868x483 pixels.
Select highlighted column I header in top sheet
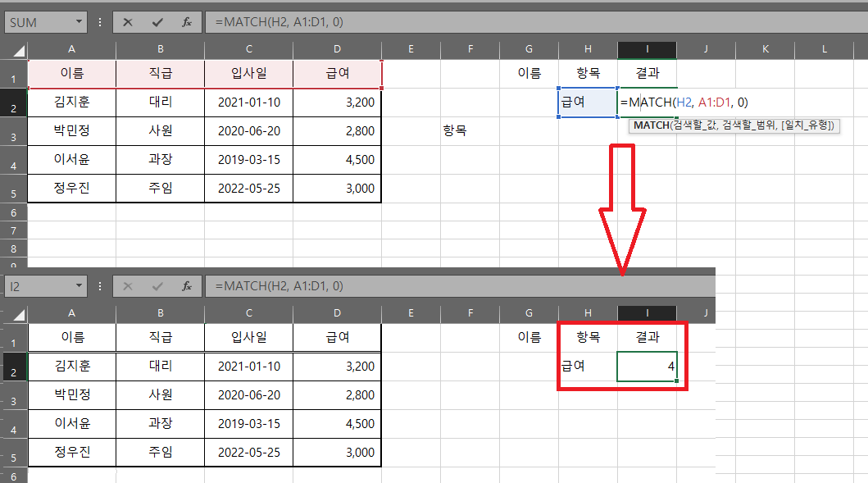[648, 49]
